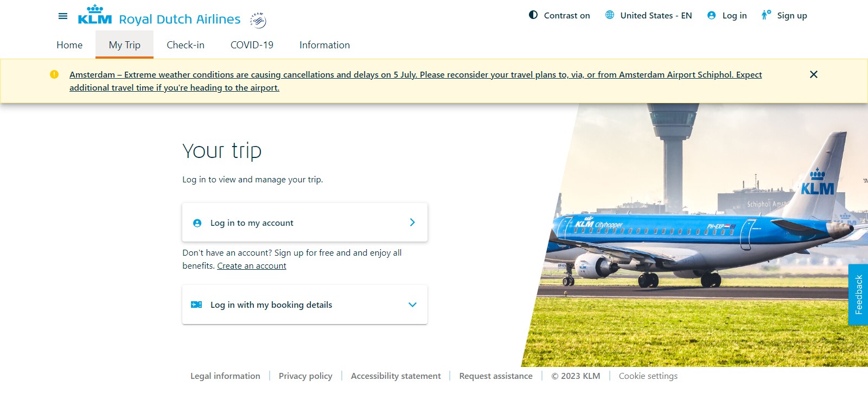The height and width of the screenshot is (393, 868).
Task: Switch to the Check-in tab
Action: 186,45
